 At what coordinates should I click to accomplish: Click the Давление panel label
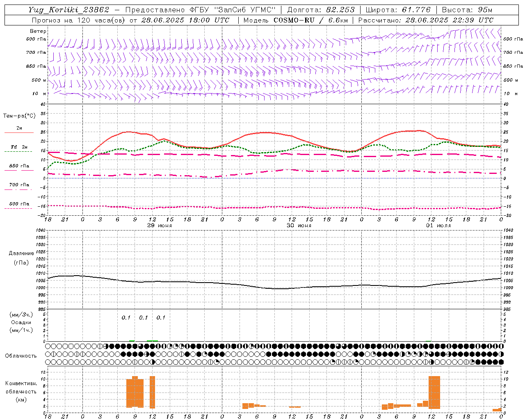click(21, 253)
